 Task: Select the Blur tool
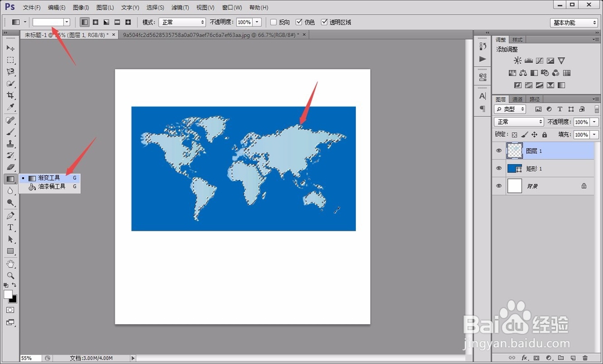tap(10, 190)
